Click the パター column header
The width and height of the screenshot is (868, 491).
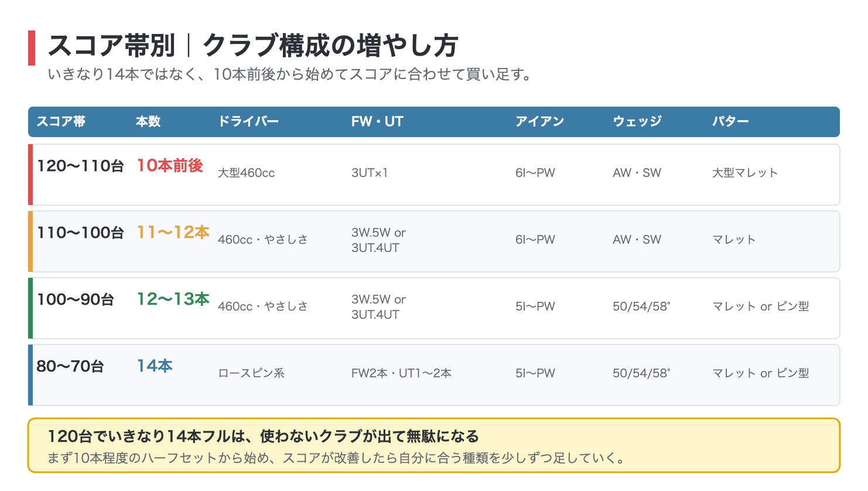(x=730, y=121)
